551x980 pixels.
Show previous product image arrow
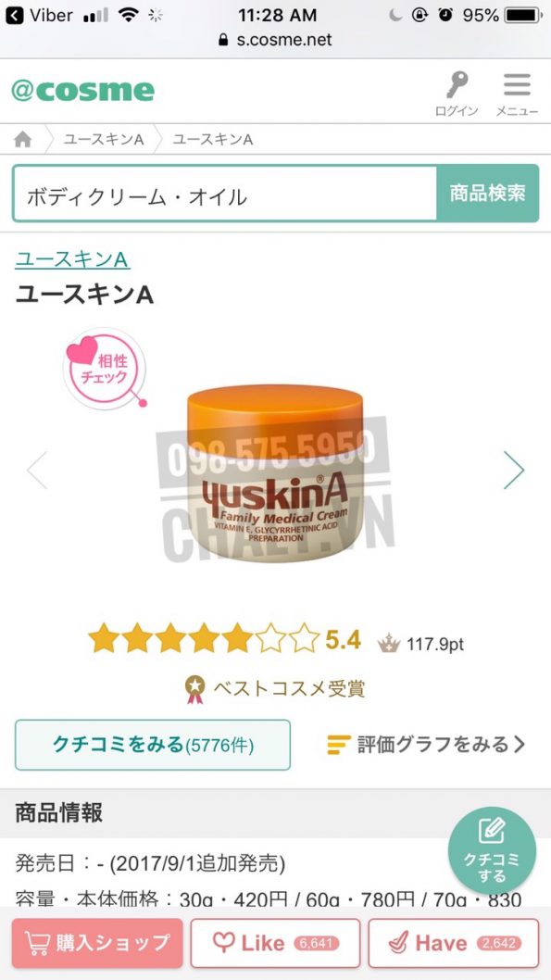pyautogui.click(x=37, y=470)
